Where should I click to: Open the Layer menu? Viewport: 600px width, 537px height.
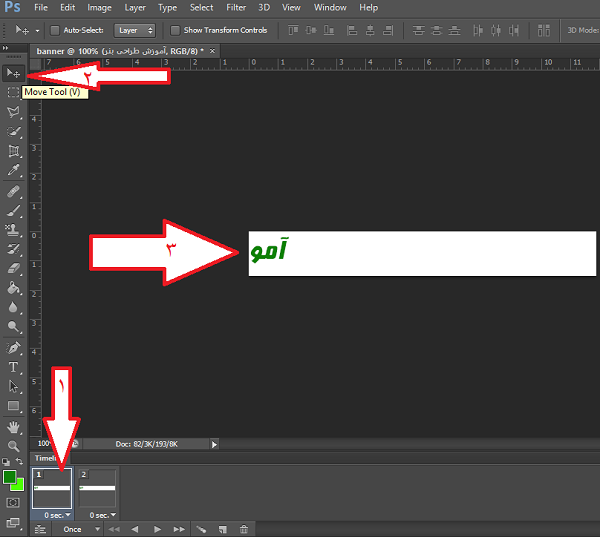tap(134, 7)
